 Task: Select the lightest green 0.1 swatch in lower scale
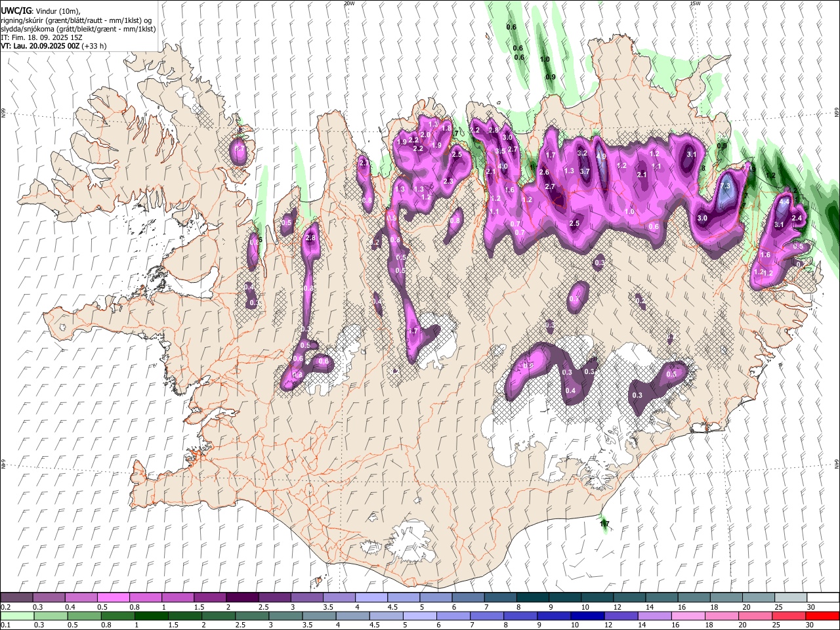coord(17,616)
